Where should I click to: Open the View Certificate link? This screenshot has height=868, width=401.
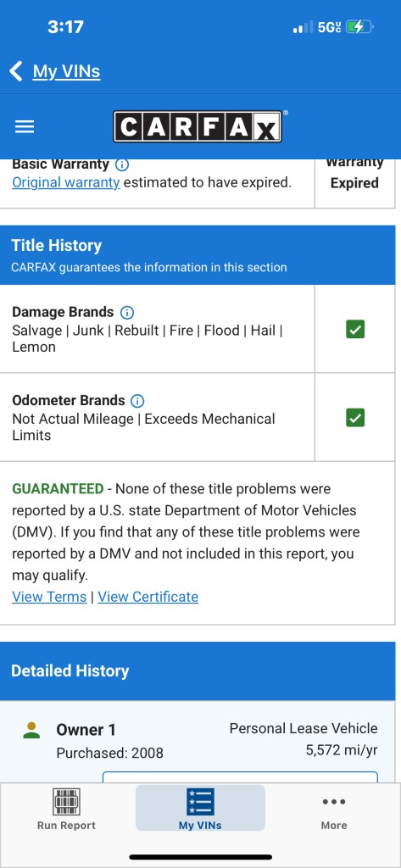pyautogui.click(x=148, y=597)
